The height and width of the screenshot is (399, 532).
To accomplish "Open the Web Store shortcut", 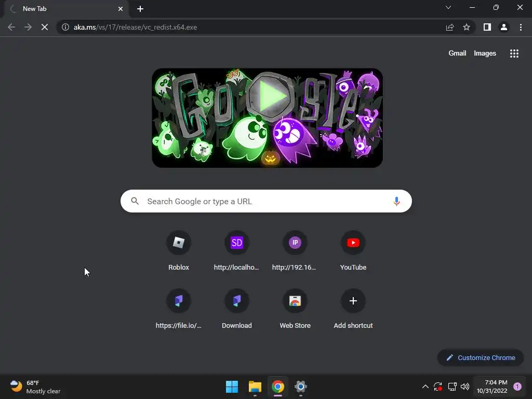I will tap(295, 309).
